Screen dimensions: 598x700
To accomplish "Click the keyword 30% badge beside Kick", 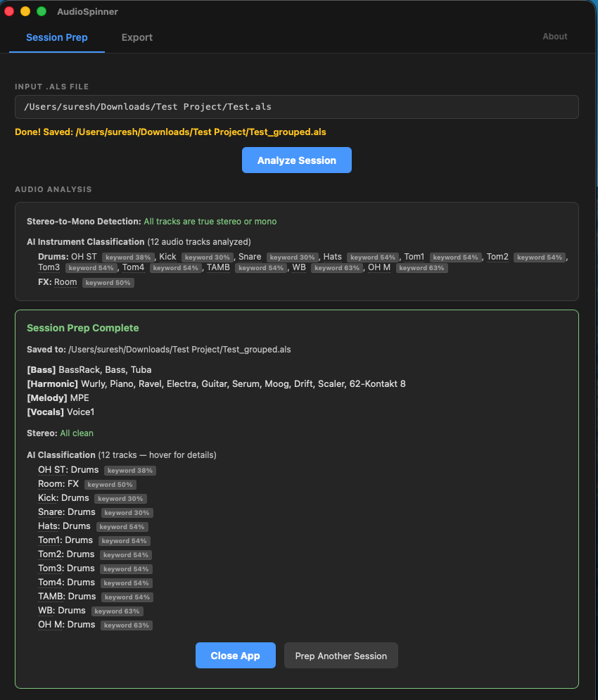I will pyautogui.click(x=120, y=498).
